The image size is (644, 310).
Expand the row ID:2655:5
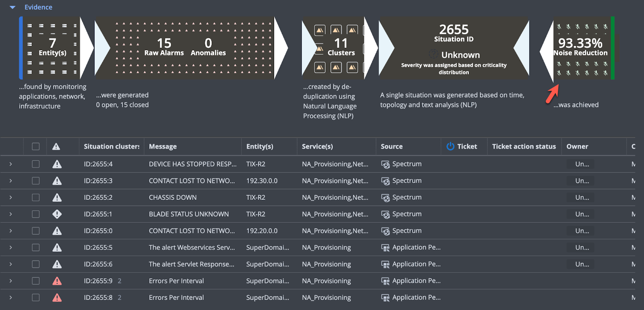click(x=10, y=248)
